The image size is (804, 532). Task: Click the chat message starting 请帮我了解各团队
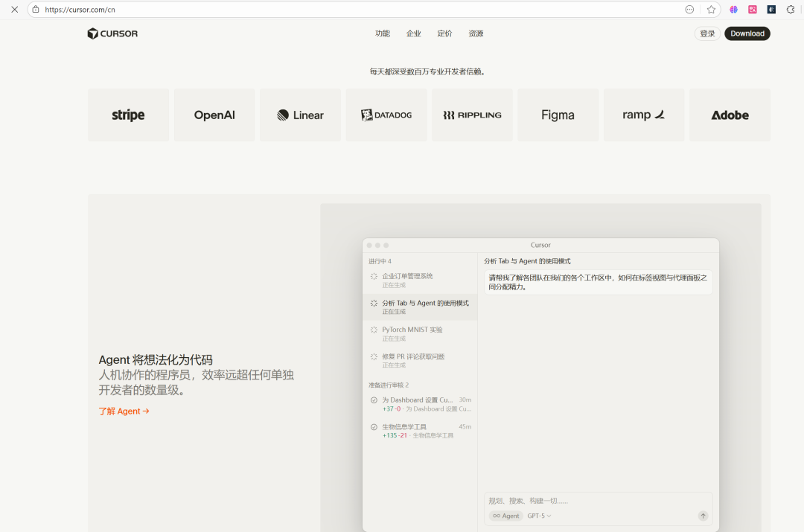point(598,283)
